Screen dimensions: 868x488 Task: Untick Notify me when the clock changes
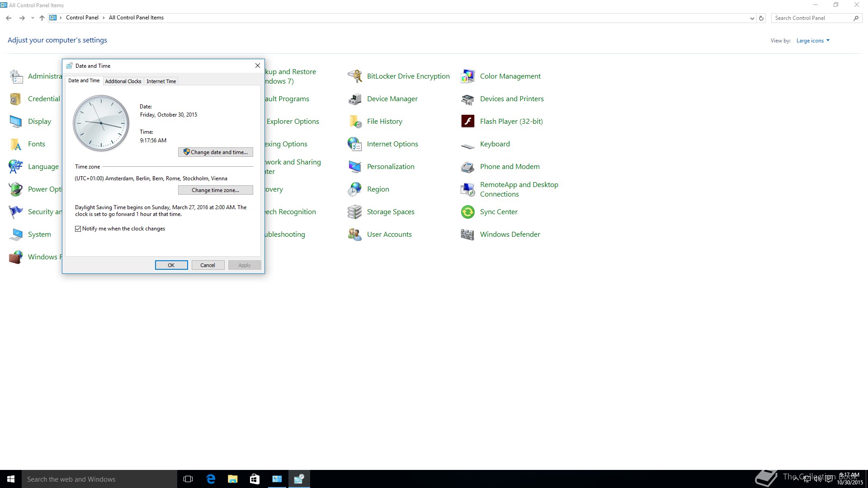pos(78,229)
